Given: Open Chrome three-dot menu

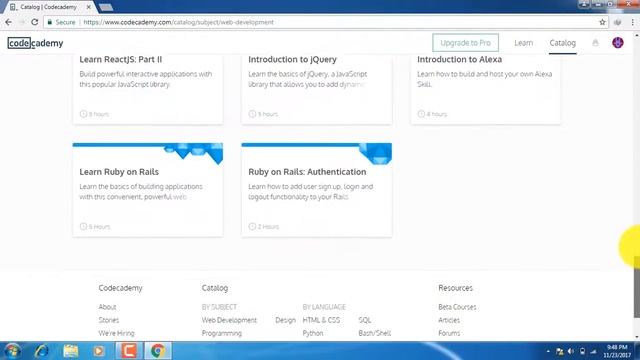Looking at the screenshot, I should (x=632, y=22).
